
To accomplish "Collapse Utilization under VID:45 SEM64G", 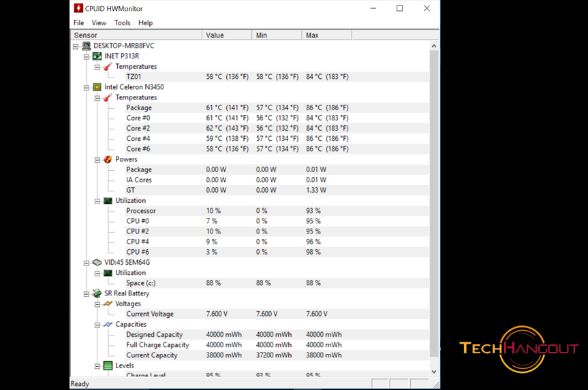I will coord(97,274).
